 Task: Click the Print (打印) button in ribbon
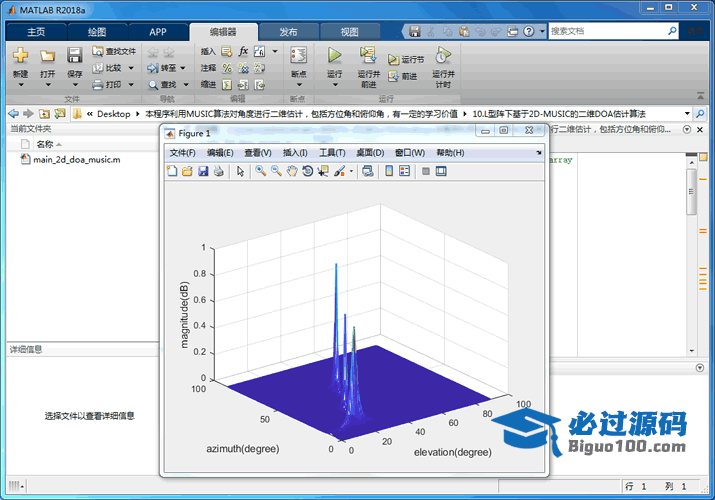pyautogui.click(x=107, y=84)
